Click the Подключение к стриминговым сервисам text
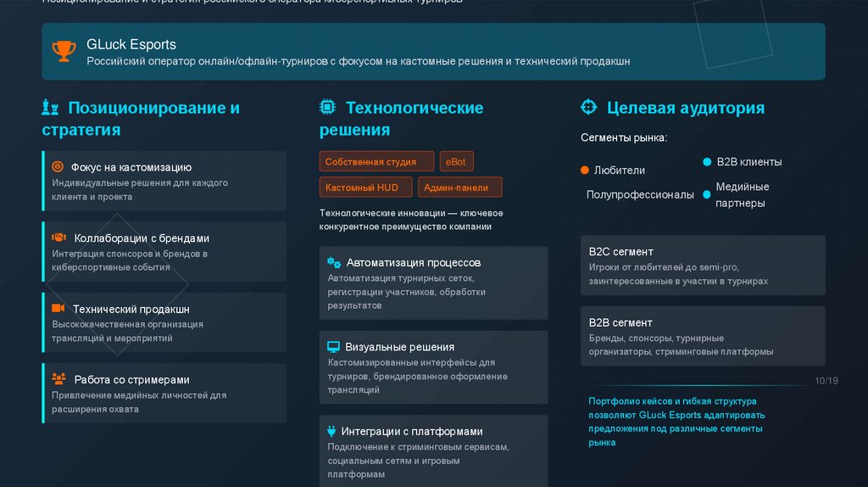The image size is (868, 487). [x=418, y=461]
